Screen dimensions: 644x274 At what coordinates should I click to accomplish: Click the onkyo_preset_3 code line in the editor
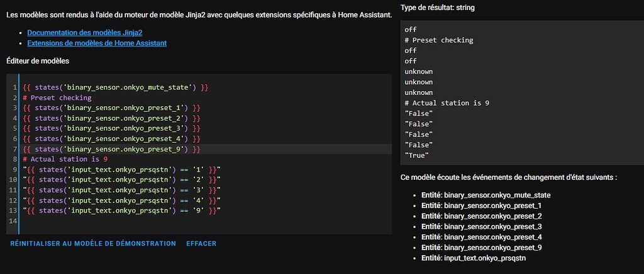click(111, 128)
